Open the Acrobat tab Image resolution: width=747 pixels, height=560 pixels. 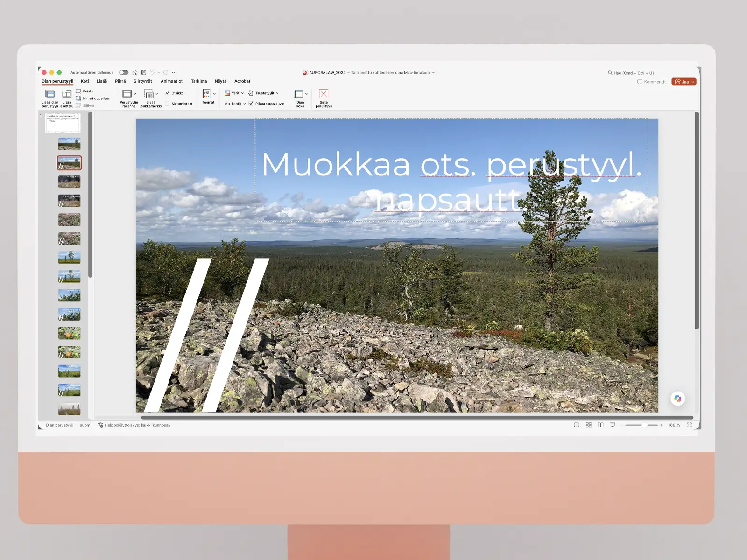click(242, 81)
